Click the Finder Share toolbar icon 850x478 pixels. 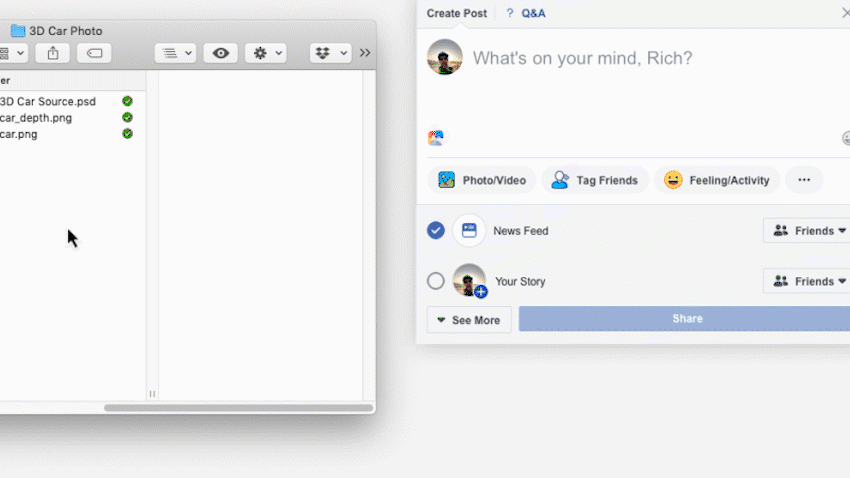pyautogui.click(x=53, y=53)
